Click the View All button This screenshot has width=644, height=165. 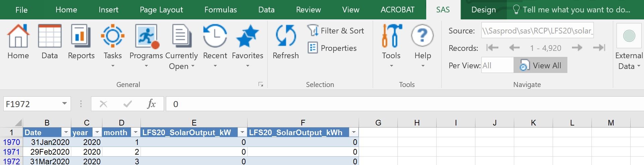tap(541, 65)
